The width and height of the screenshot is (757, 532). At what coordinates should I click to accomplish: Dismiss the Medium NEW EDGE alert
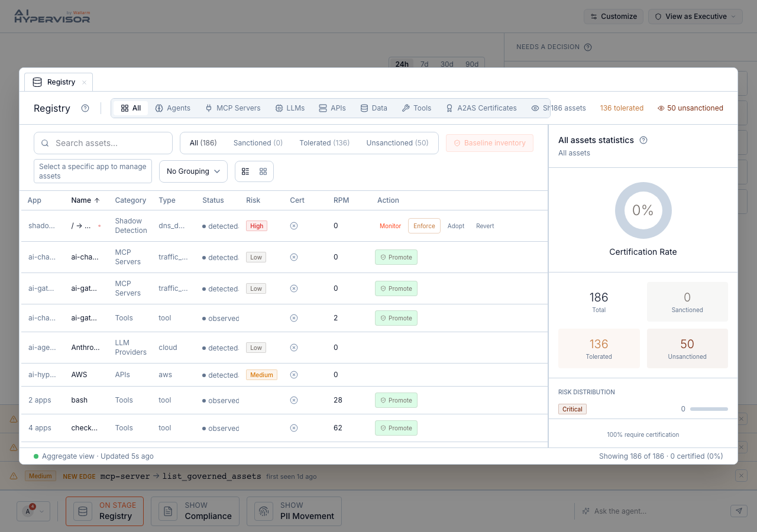[741, 476]
